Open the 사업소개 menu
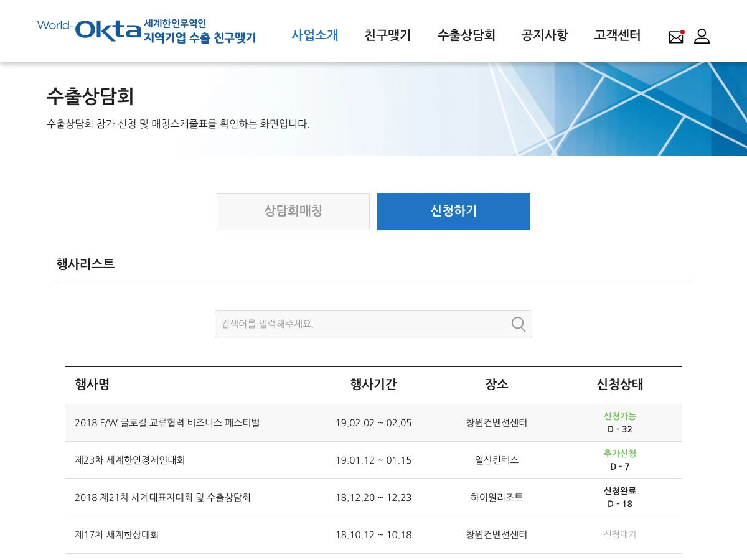This screenshot has height=560, width=747. (315, 35)
